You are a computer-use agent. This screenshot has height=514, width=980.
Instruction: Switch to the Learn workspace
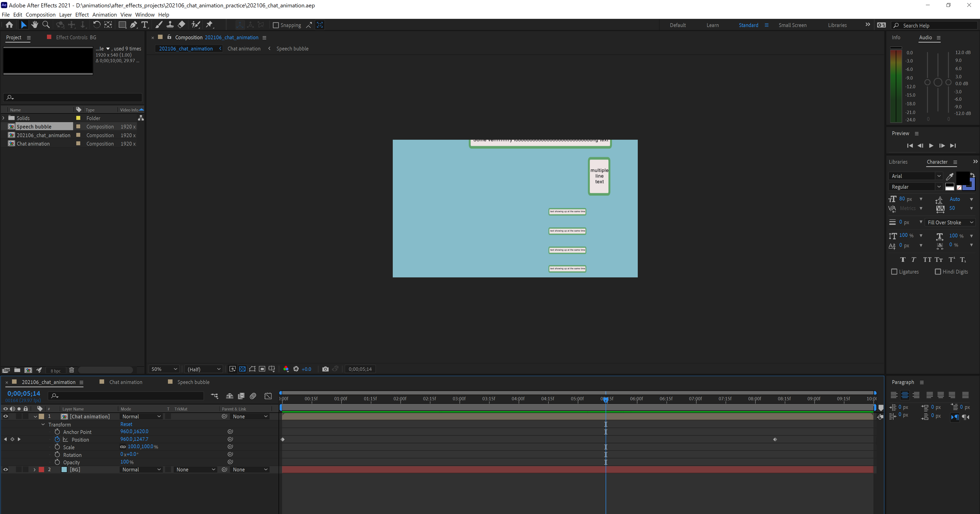(713, 25)
